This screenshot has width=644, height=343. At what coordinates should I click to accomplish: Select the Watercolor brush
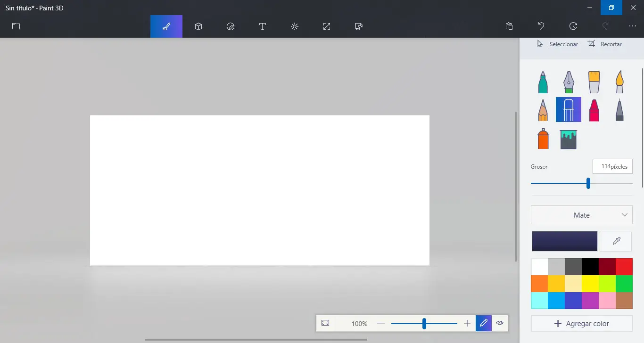point(619,82)
